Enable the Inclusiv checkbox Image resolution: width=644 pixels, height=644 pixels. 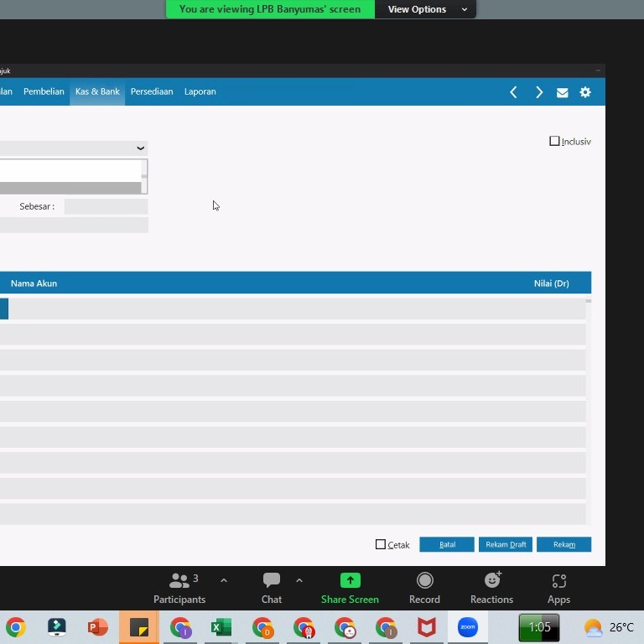pyautogui.click(x=554, y=142)
